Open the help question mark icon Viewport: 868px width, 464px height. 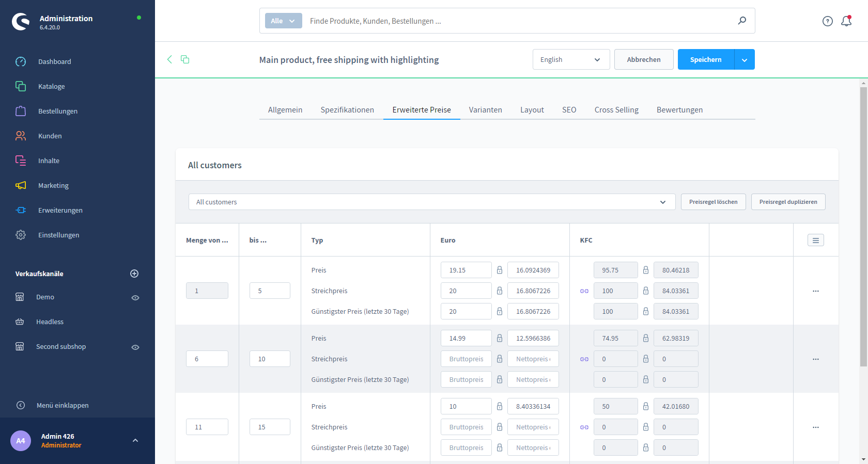coord(828,21)
